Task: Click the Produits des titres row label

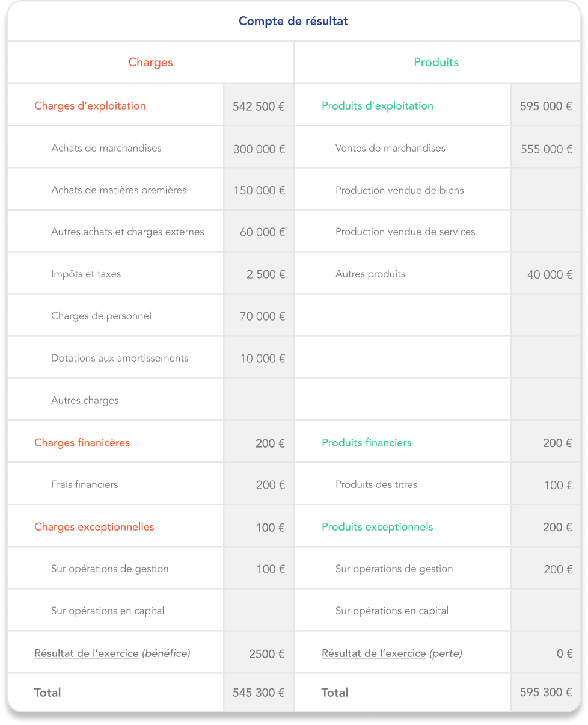Action: (376, 484)
